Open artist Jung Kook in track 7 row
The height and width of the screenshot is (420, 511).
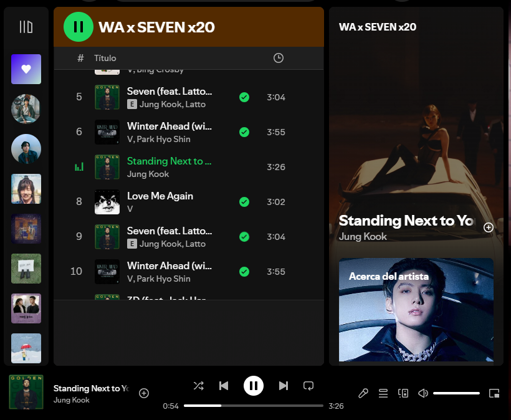[148, 174]
